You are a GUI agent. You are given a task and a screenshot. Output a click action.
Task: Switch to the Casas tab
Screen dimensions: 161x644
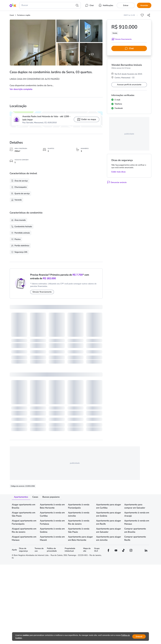35,497
